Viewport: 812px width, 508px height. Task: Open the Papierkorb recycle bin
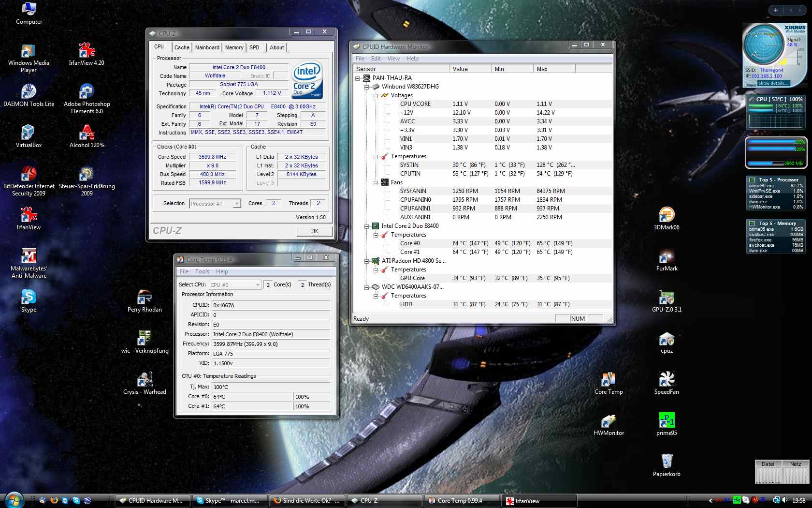[667, 461]
